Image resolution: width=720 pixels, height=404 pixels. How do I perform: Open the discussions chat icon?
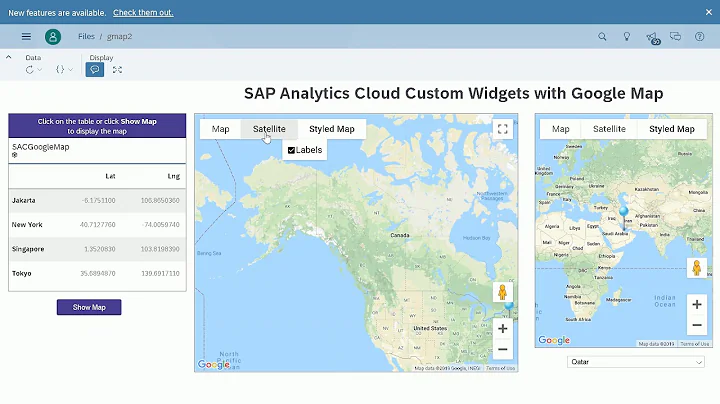point(675,36)
